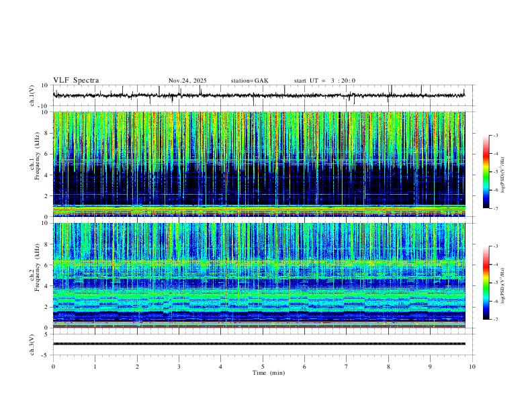Select the date 'Nov.24, 2025'
The width and height of the screenshot is (532, 411).
[x=187, y=81]
